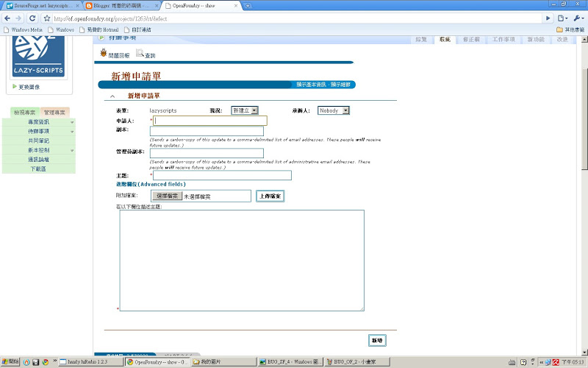Reload the page with the refresh icon
Image resolution: width=588 pixels, height=368 pixels.
tap(32, 18)
